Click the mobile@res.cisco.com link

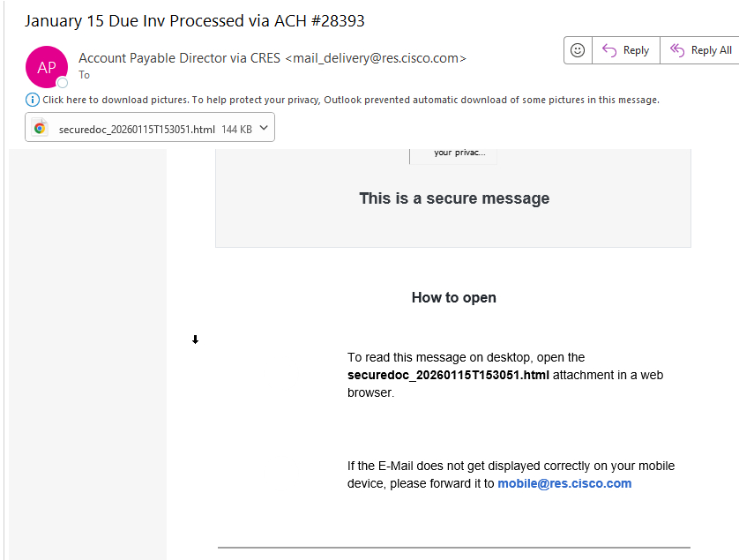pyautogui.click(x=564, y=483)
